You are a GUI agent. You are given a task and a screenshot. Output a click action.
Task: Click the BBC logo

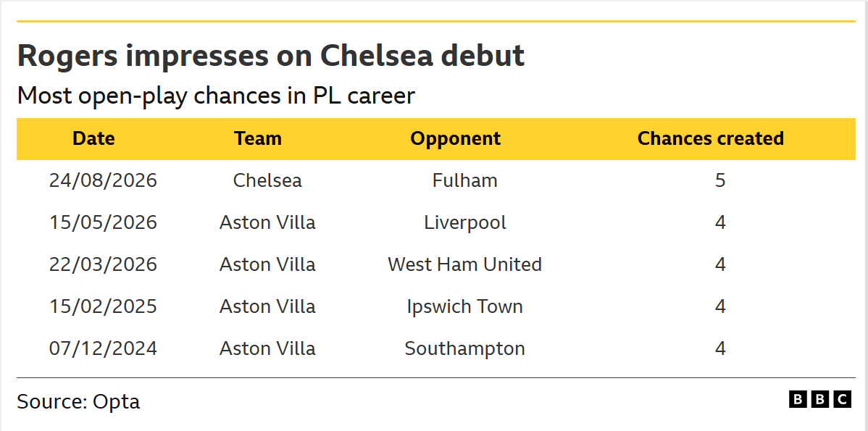(x=820, y=399)
